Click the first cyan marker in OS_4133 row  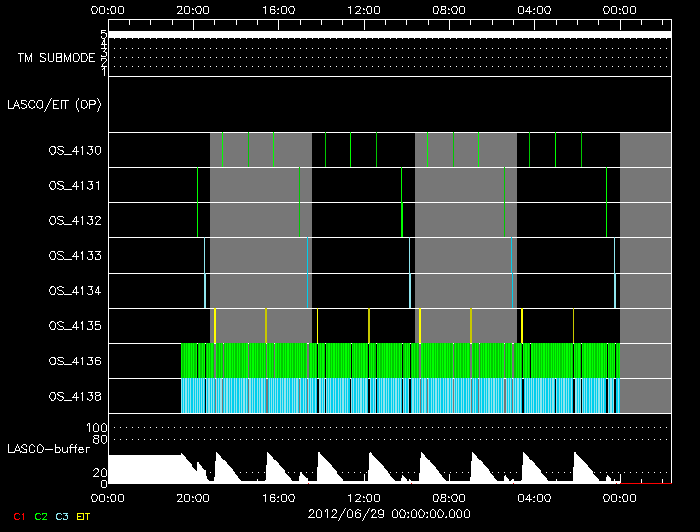pos(204,255)
